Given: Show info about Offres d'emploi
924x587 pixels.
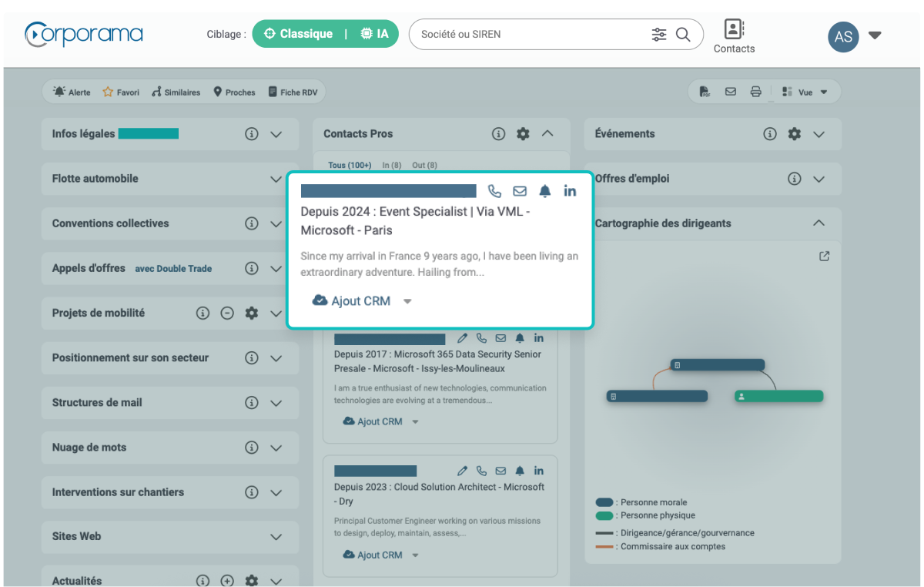Looking at the screenshot, I should (x=795, y=179).
